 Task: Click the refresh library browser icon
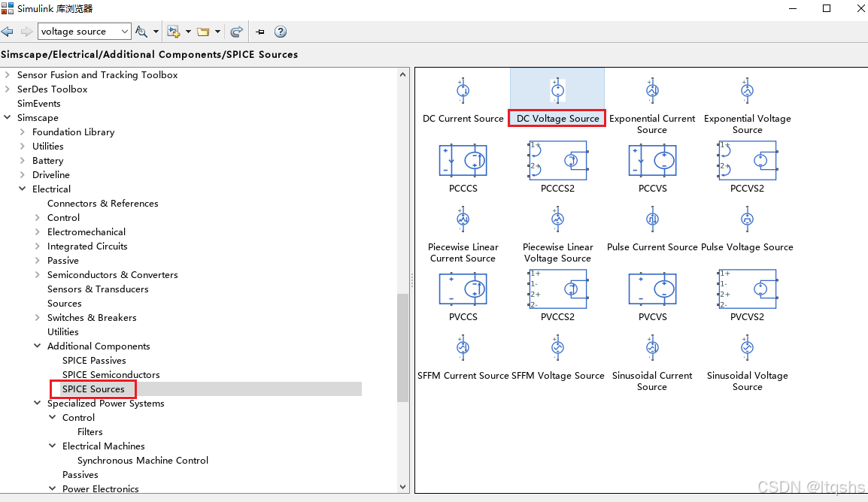(x=236, y=32)
